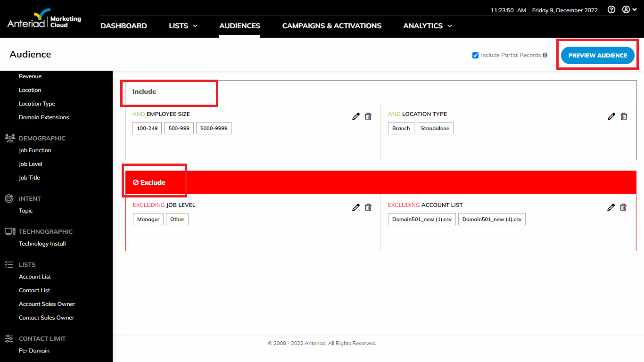This screenshot has height=362, width=644.
Task: Click the 100-249 employee size tag
Action: pyautogui.click(x=147, y=128)
